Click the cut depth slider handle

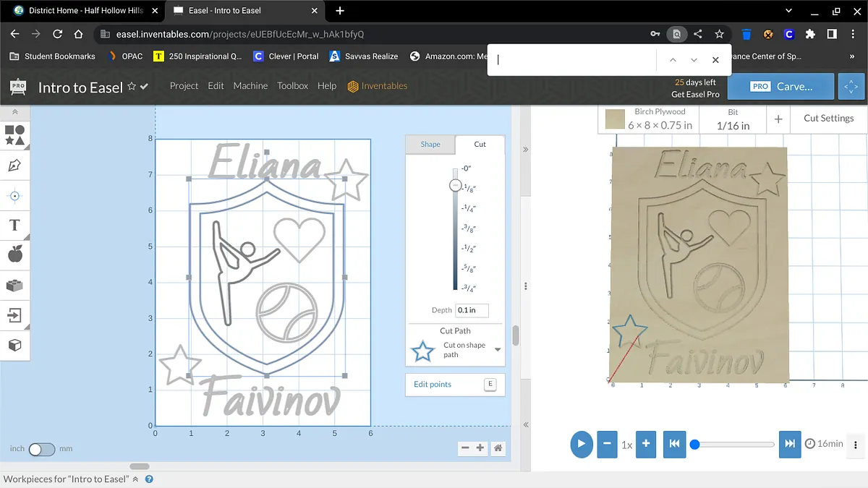[x=455, y=186]
